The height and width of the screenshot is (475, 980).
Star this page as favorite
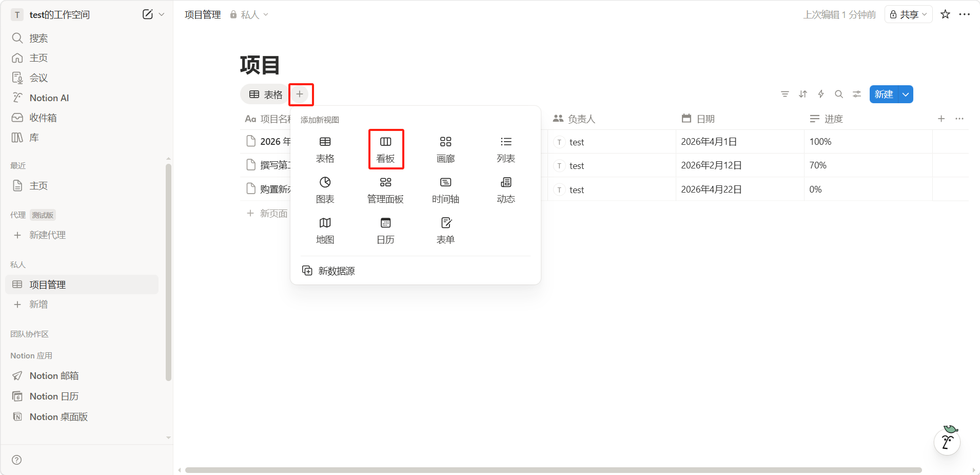coord(945,14)
